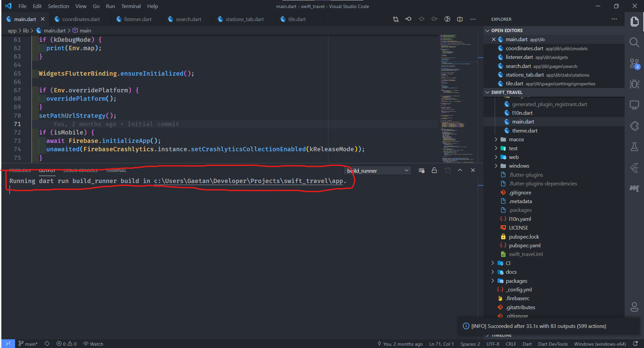644x348 pixels.
Task: Open the Remote Explorer from the activity bar
Action: coord(634,104)
